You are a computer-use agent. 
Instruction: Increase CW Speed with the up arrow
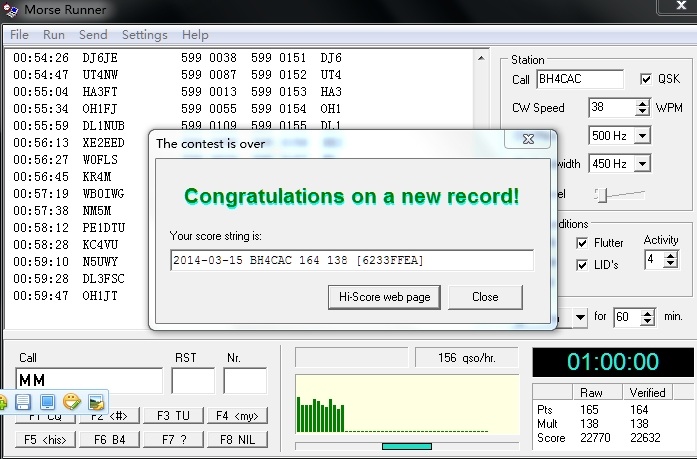(642, 104)
